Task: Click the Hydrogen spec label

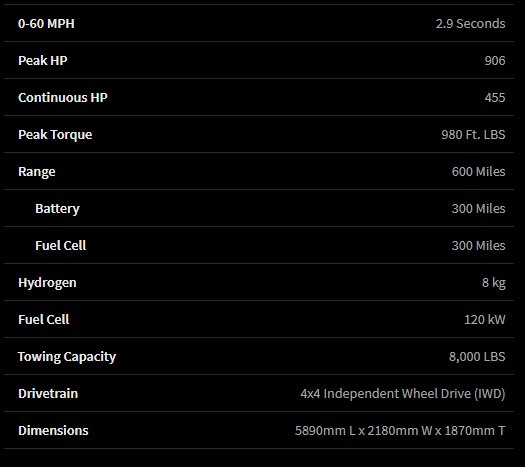Action: click(x=47, y=283)
